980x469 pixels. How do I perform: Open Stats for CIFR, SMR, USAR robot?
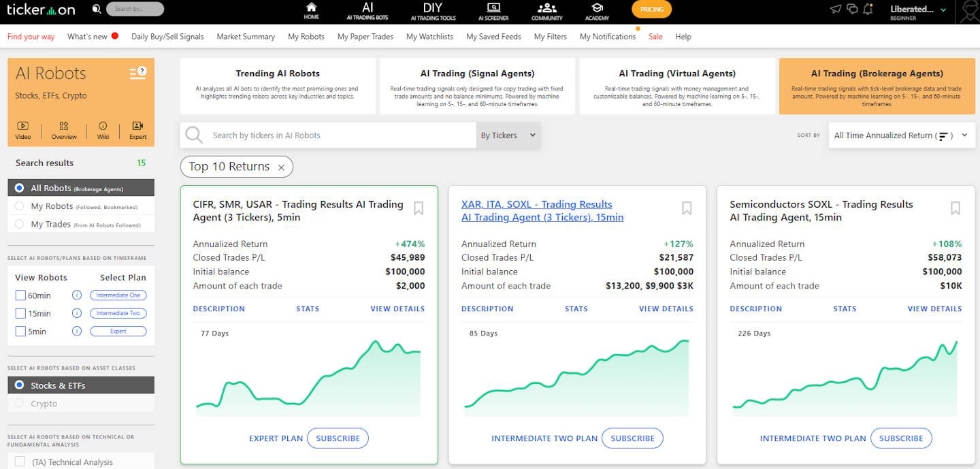[308, 309]
